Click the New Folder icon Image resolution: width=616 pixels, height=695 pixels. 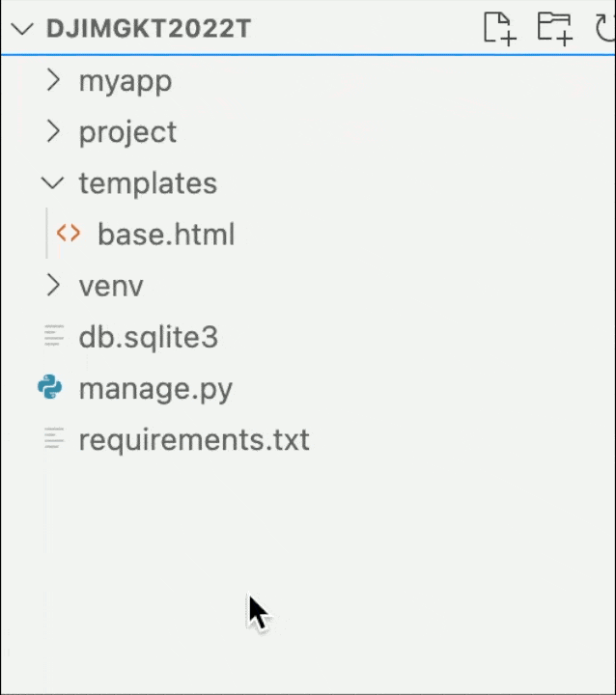click(554, 27)
